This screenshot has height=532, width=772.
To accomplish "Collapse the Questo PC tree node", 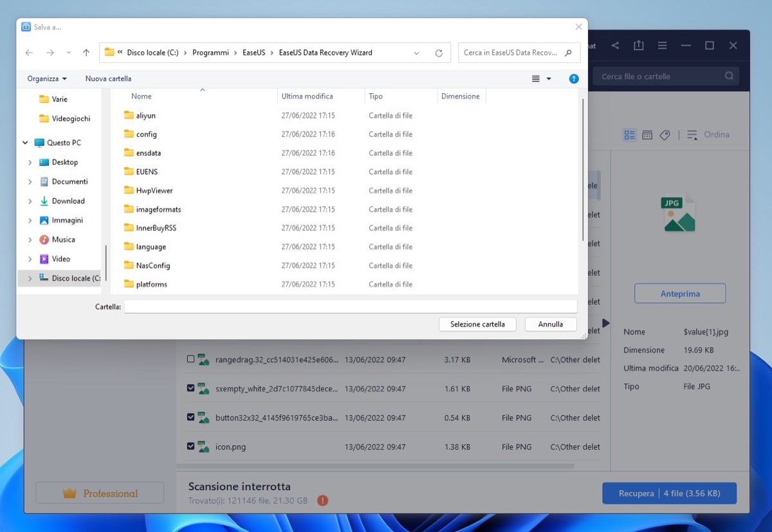I will tap(25, 143).
